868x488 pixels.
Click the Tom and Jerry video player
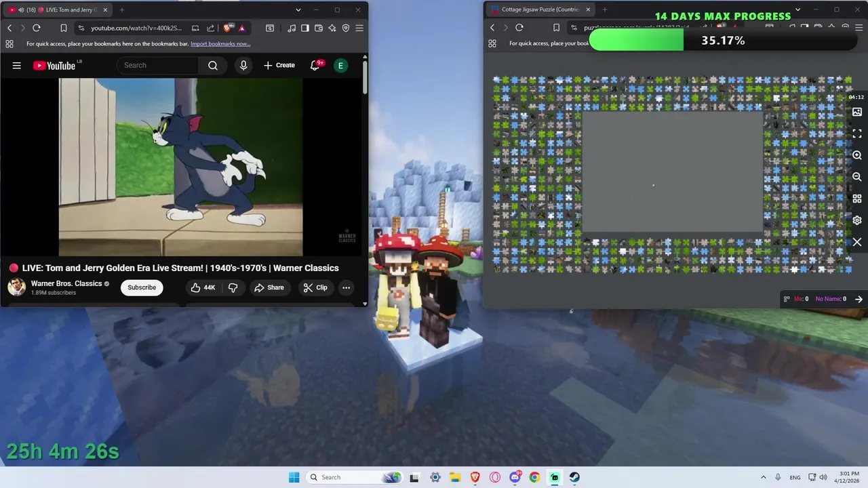[181, 167]
